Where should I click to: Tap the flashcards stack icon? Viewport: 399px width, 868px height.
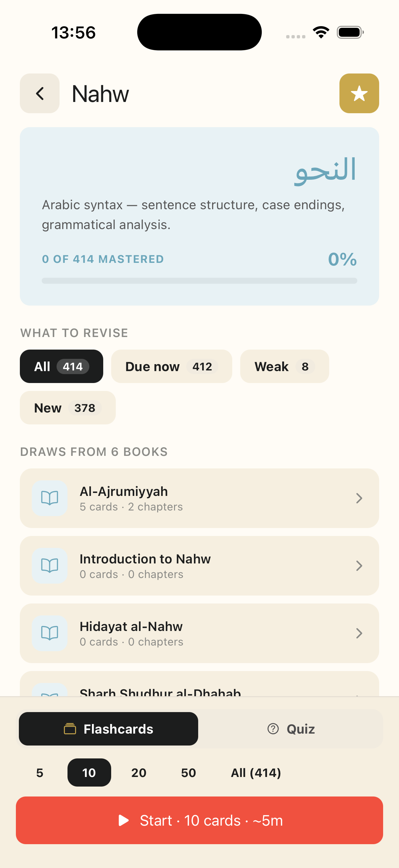[70, 729]
